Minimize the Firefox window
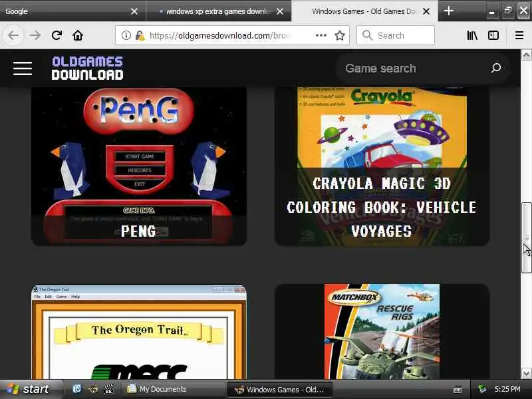Screen dimensions: 532x399 491,11
